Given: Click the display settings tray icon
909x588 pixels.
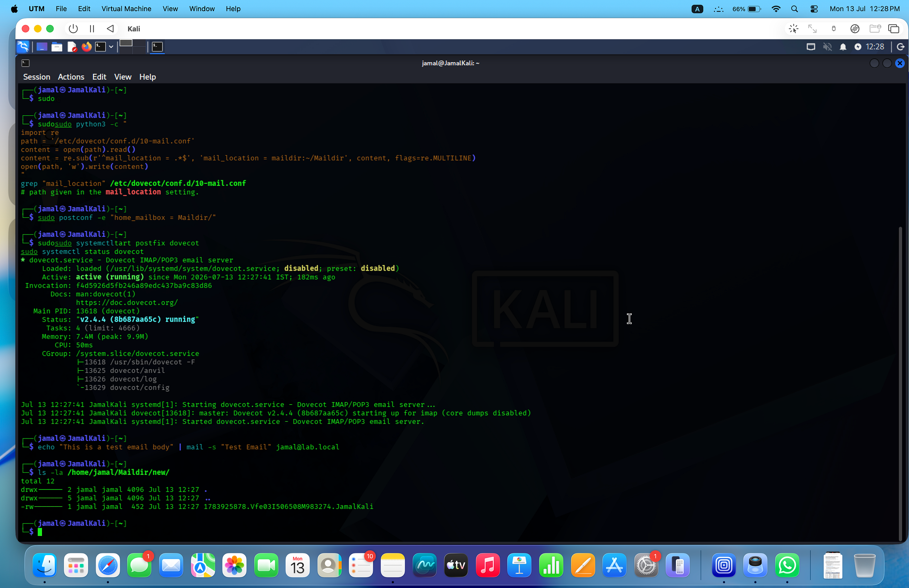Looking at the screenshot, I should pyautogui.click(x=811, y=46).
